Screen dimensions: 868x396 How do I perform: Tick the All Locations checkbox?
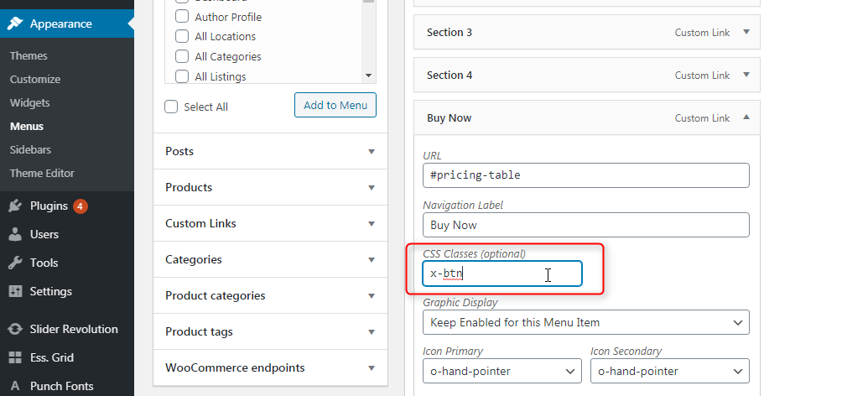pos(182,37)
